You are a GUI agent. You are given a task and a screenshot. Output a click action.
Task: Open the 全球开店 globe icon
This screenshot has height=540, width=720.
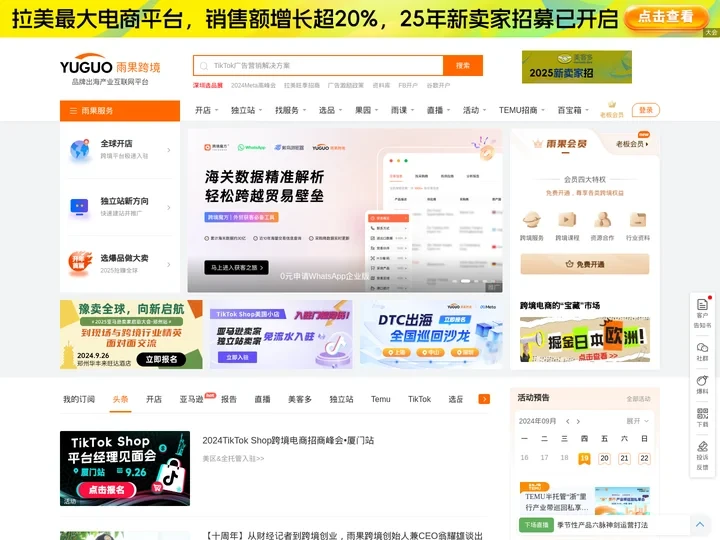click(x=79, y=149)
